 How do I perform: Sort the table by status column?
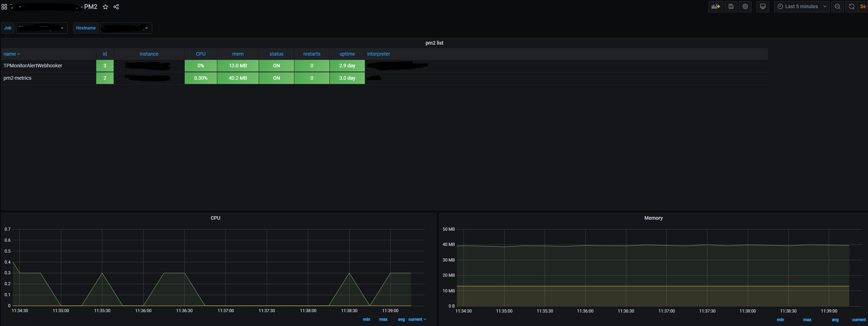coord(276,54)
